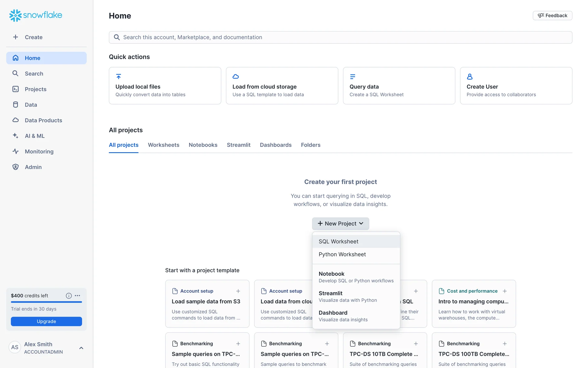
Task: Choose SQL Worksheet from the dropdown menu
Action: [x=338, y=241]
